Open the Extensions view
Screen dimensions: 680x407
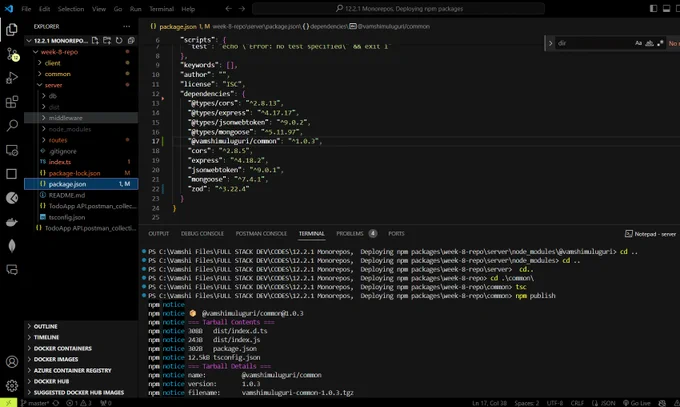pyautogui.click(x=12, y=102)
